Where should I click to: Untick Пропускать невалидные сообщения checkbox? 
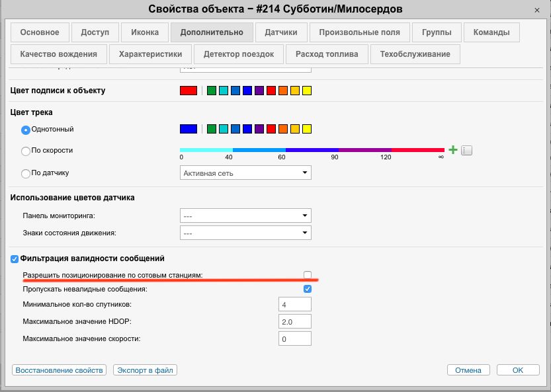(x=307, y=290)
